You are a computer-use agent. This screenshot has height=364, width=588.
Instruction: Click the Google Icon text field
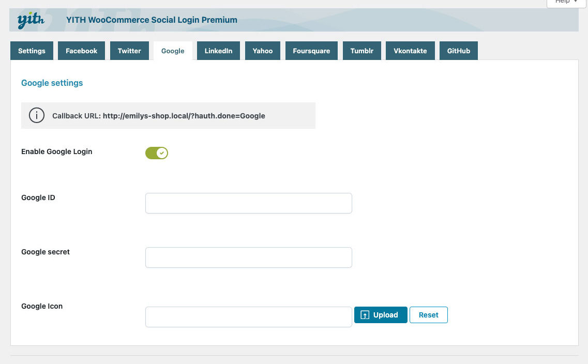[x=248, y=317]
